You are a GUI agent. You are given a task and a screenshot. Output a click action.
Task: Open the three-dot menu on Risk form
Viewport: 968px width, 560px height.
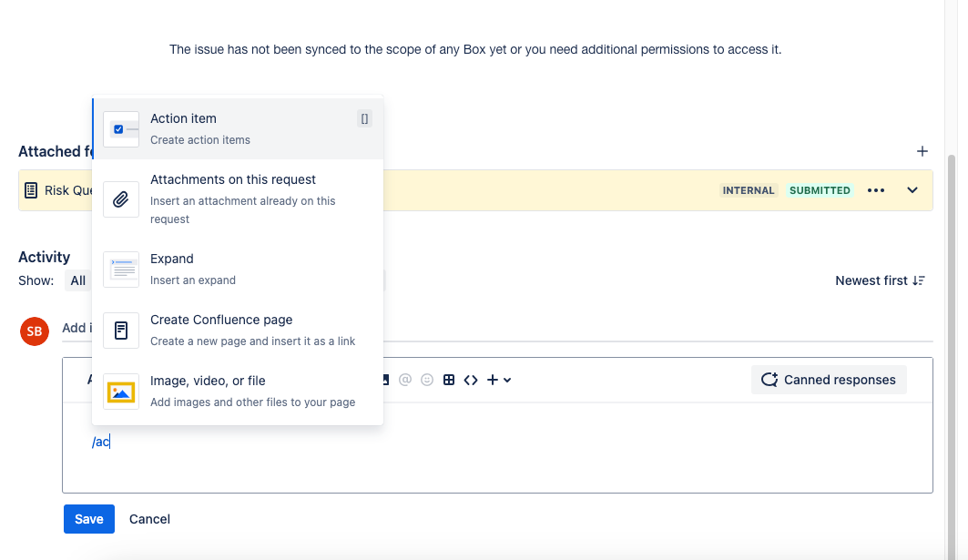876,190
